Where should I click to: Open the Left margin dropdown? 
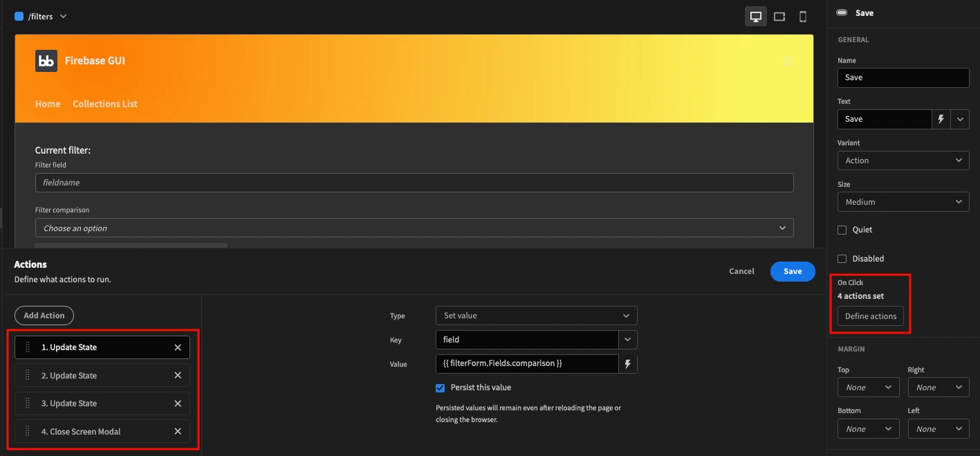[939, 429]
